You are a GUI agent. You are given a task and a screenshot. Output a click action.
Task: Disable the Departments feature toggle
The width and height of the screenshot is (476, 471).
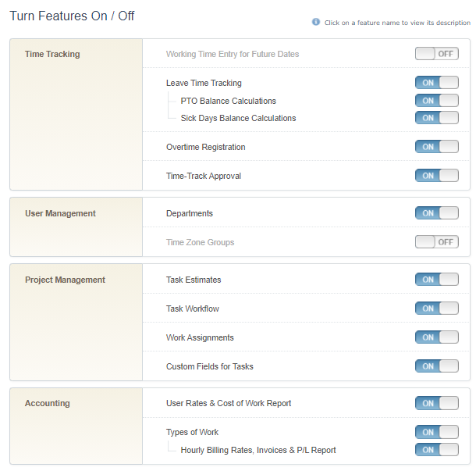pyautogui.click(x=436, y=213)
